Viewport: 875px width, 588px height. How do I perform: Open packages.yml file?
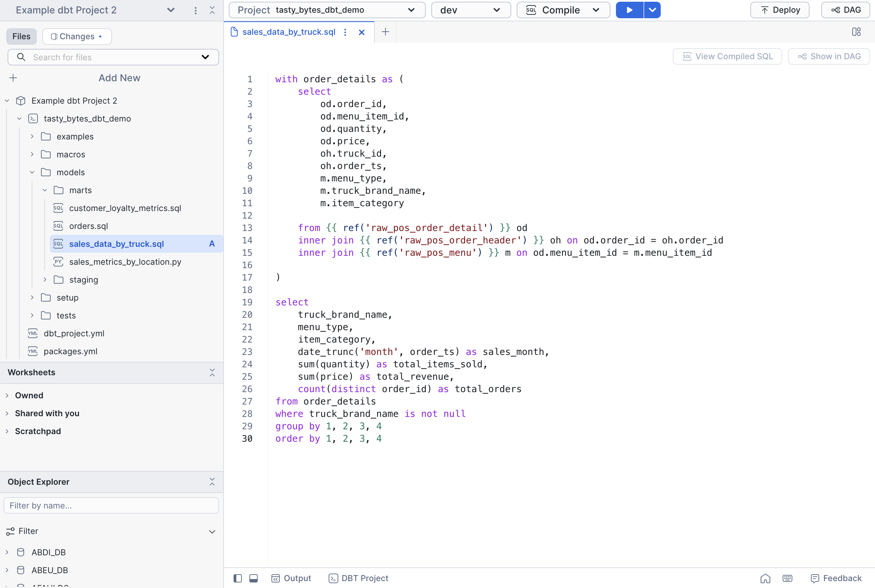pos(71,351)
